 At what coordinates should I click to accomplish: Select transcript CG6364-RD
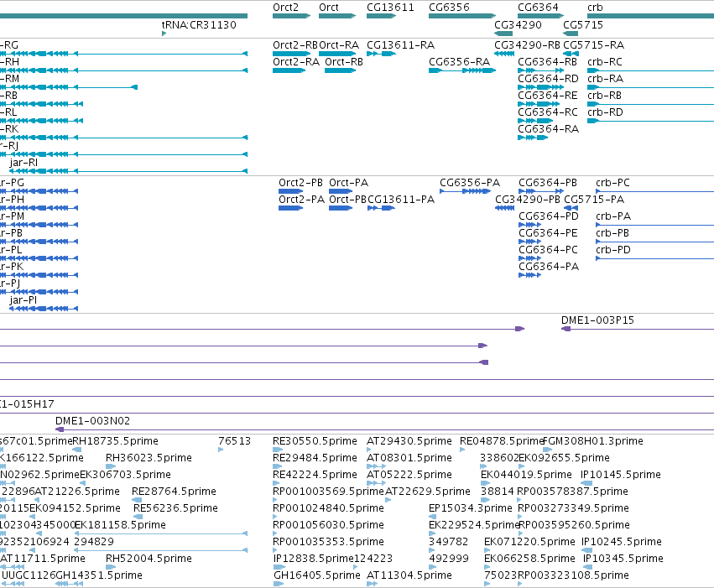click(x=540, y=87)
